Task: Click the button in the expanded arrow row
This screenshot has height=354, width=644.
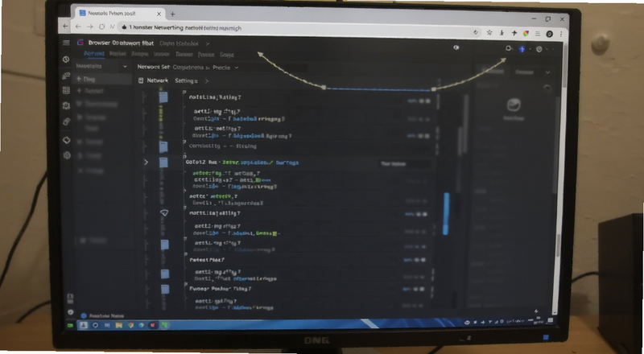Action: [405, 164]
